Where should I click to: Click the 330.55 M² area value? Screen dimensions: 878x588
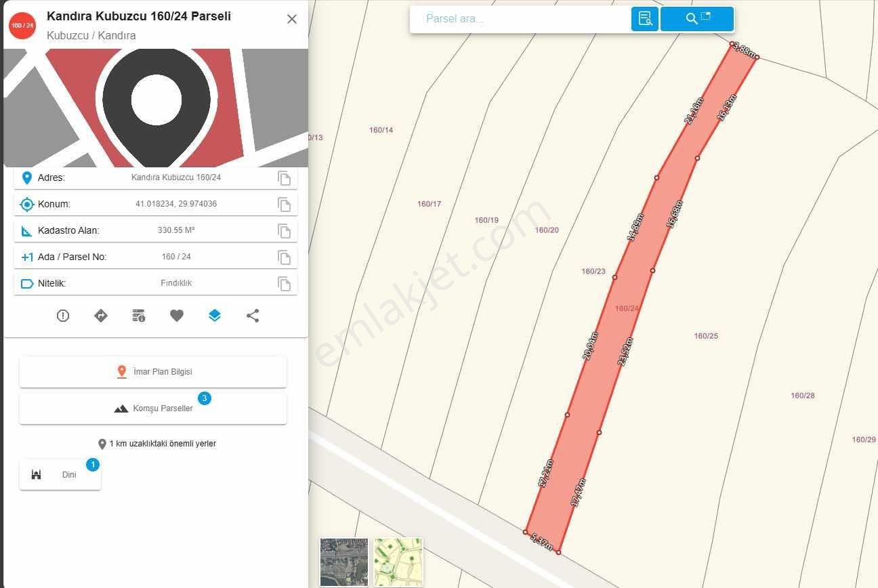coord(176,230)
